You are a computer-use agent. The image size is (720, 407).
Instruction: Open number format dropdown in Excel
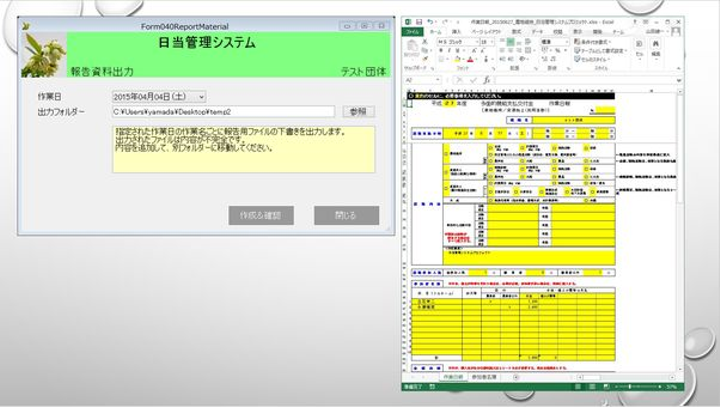click(x=567, y=42)
